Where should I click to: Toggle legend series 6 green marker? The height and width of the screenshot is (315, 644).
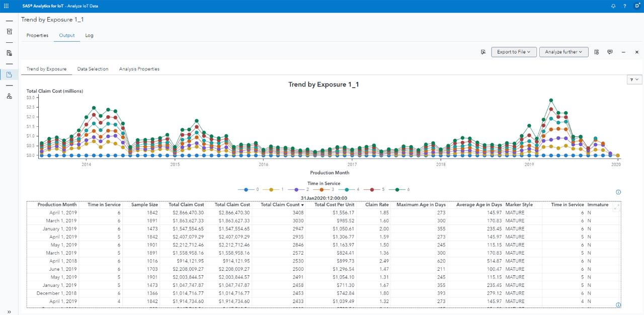[x=397, y=190]
